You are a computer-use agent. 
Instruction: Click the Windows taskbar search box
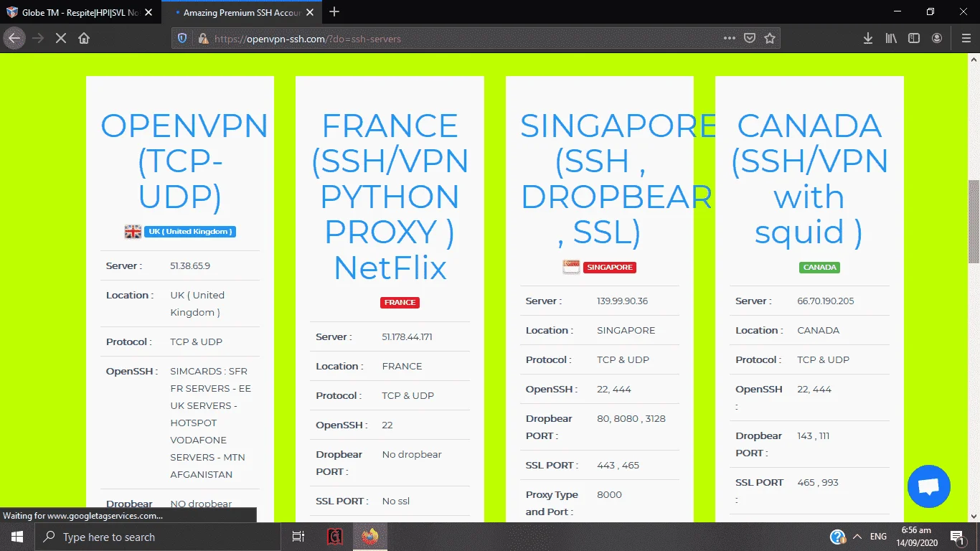157,537
